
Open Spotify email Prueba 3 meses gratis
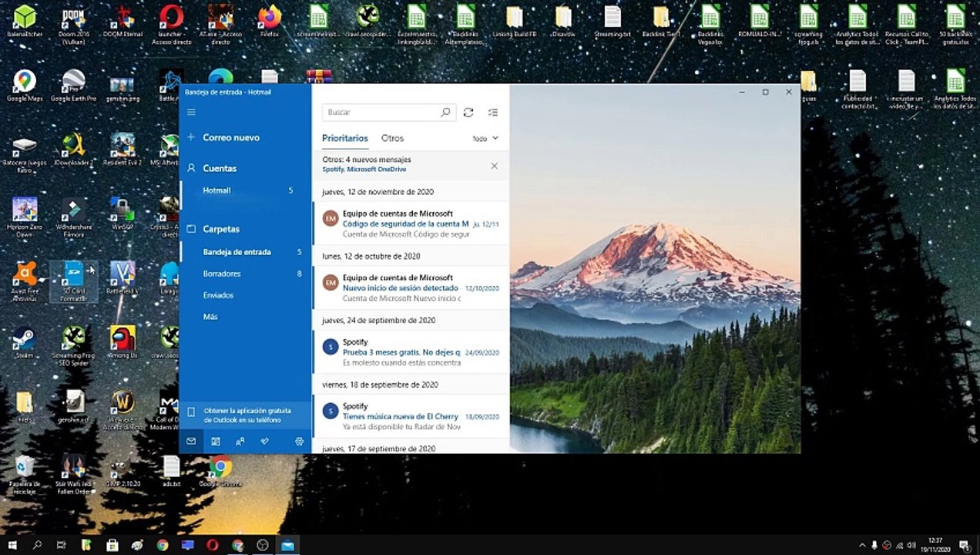(x=411, y=351)
